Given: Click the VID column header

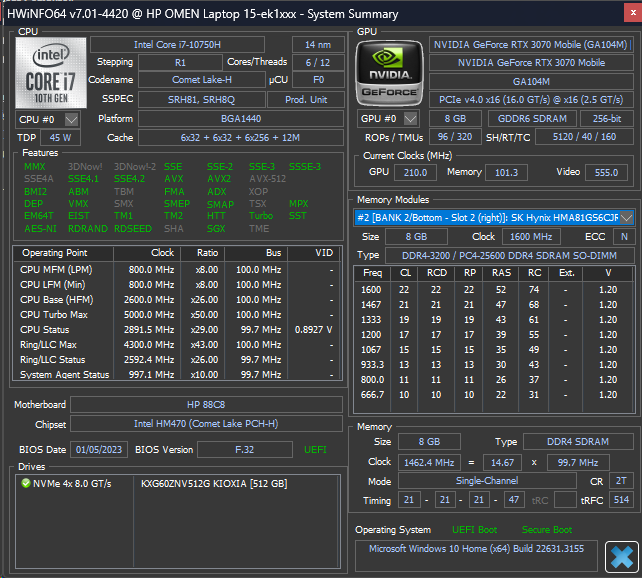Looking at the screenshot, I should click(x=314, y=253).
